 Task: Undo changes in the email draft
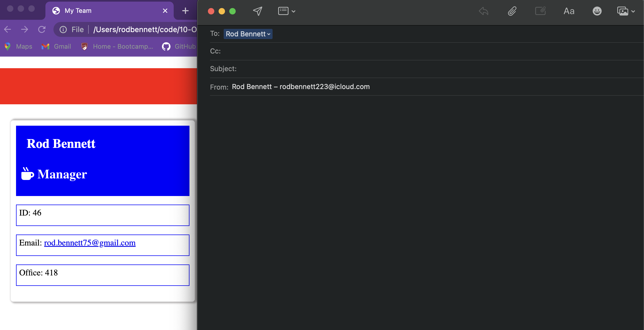(484, 11)
